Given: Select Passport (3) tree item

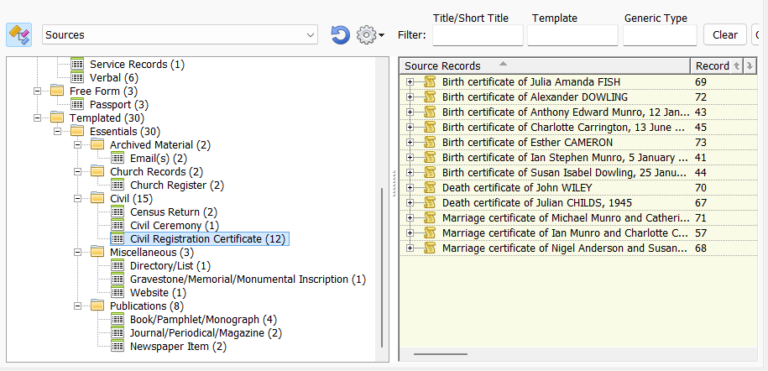Looking at the screenshot, I should pyautogui.click(x=119, y=104).
